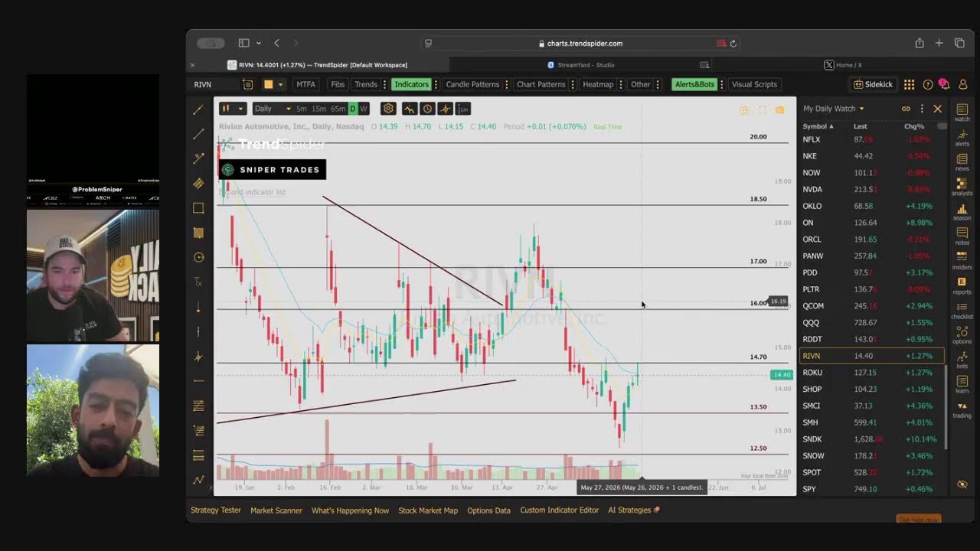The image size is (980, 551).
Task: Select the trend line drawing tool
Action: pos(199,109)
